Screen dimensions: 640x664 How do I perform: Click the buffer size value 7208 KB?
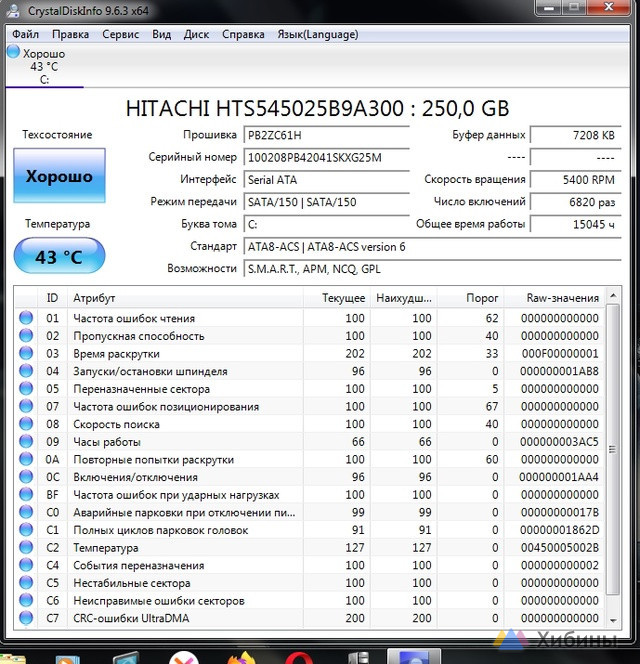[x=576, y=135]
